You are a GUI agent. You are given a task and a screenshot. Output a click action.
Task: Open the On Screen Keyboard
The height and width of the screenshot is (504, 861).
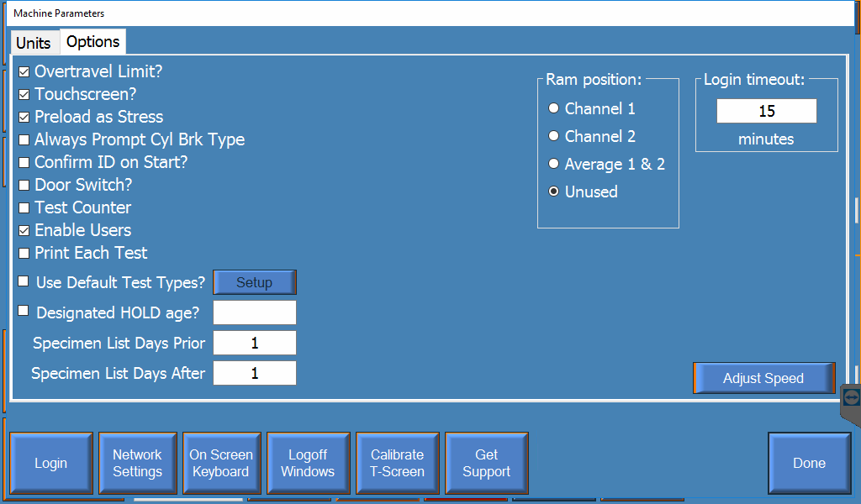click(x=221, y=463)
